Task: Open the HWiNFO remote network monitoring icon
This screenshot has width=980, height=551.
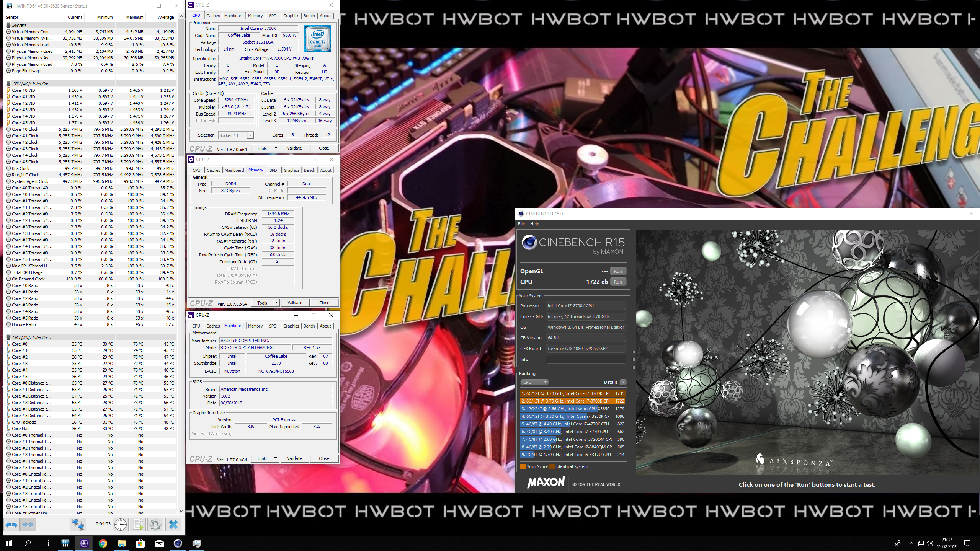Action: pos(78,524)
